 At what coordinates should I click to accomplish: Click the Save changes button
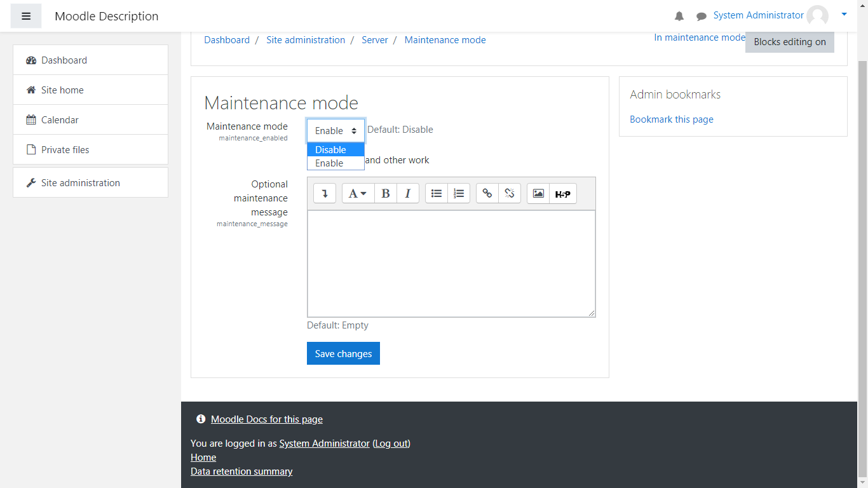click(343, 354)
